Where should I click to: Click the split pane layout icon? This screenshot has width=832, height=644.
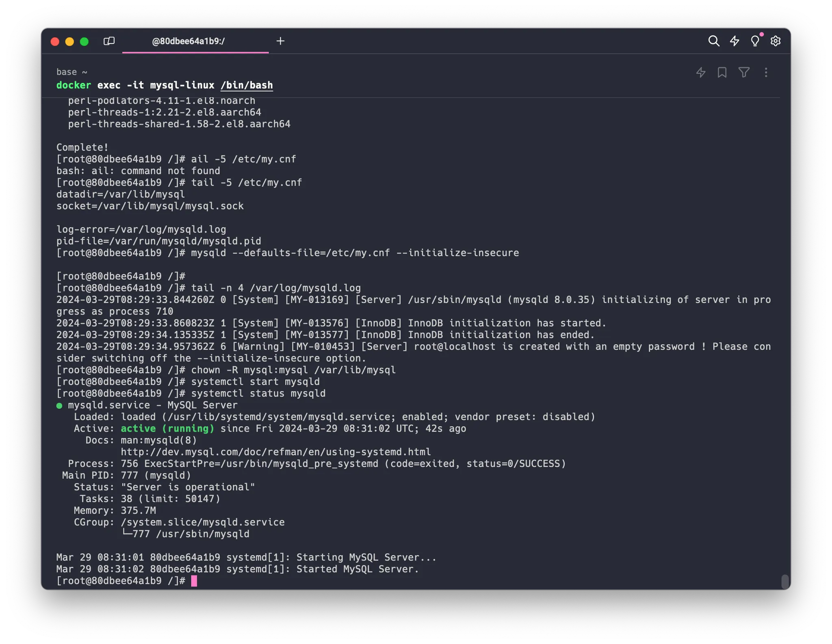tap(109, 41)
